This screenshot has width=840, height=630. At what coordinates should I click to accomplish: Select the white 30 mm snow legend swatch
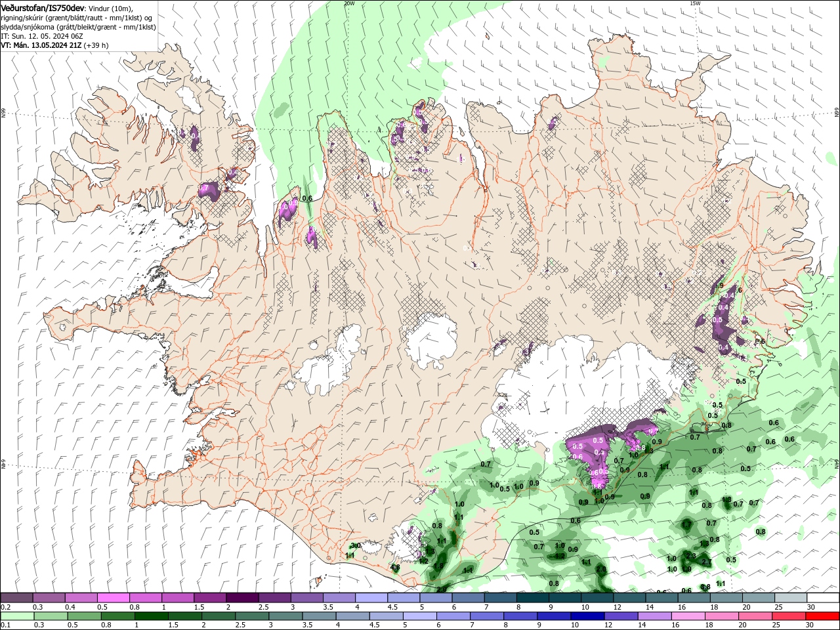click(x=823, y=598)
